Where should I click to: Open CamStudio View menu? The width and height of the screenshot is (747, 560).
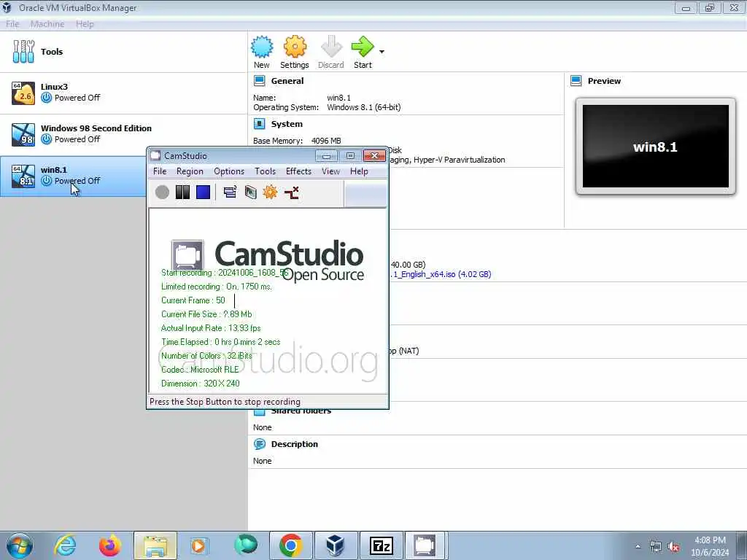[x=330, y=171]
